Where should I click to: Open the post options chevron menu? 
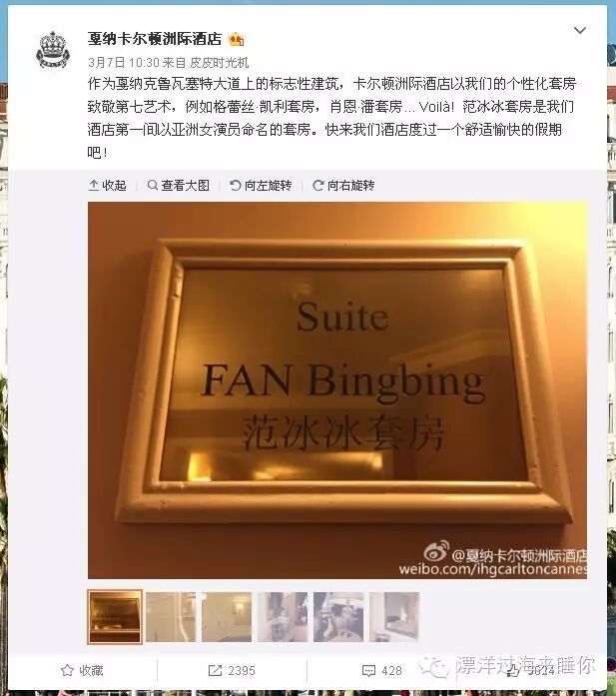point(580,30)
